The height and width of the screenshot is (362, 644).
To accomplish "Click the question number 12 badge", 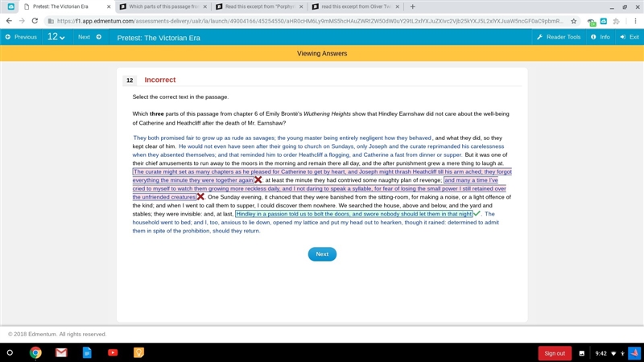I will [130, 80].
